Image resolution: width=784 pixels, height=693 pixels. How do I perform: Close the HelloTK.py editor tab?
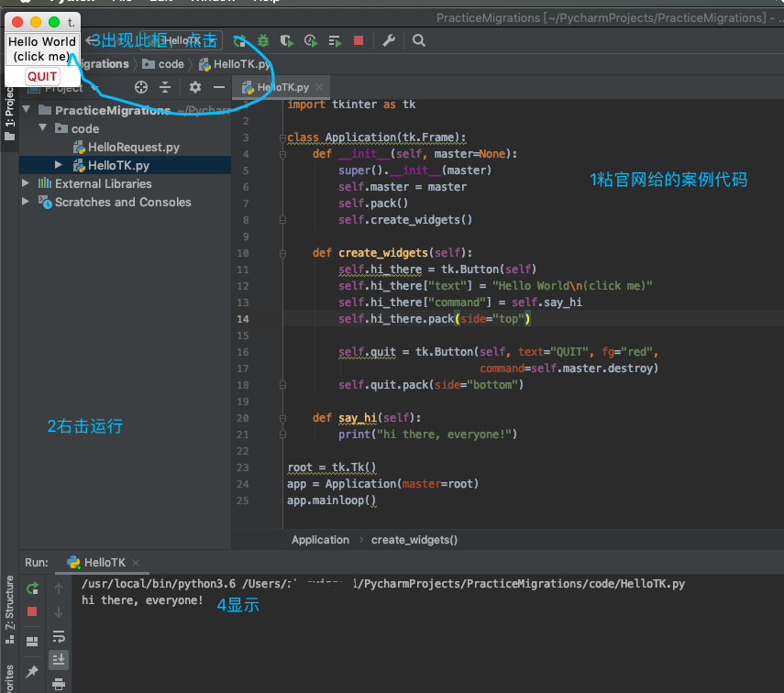(319, 87)
